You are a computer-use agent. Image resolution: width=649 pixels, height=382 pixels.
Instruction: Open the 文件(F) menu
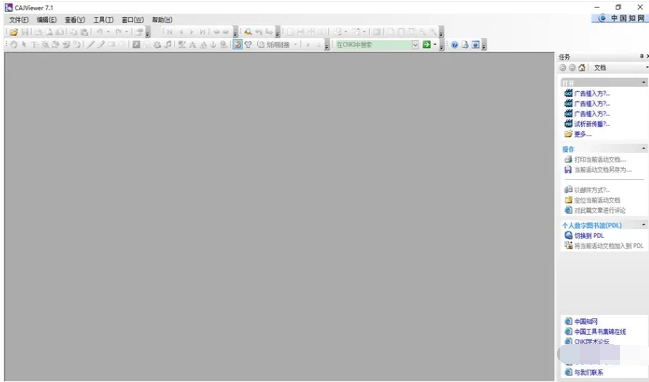pyautogui.click(x=19, y=19)
